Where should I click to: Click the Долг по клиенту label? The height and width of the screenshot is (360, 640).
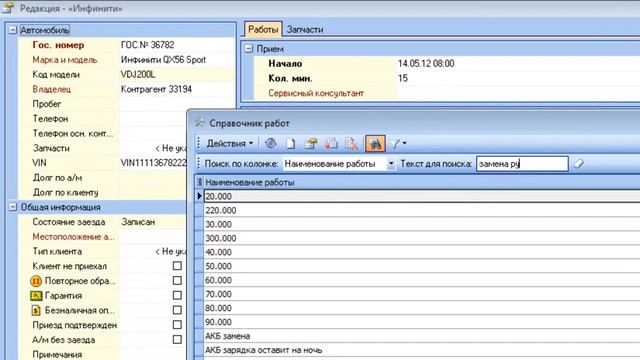coord(65,192)
